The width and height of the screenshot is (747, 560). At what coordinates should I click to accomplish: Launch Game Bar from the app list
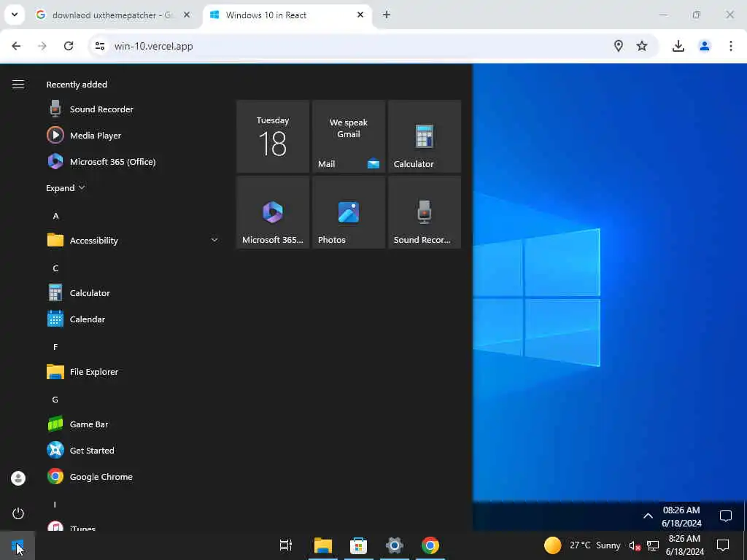(x=90, y=424)
